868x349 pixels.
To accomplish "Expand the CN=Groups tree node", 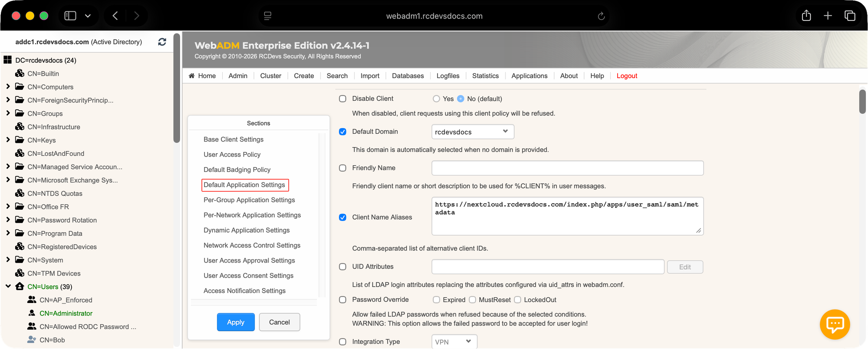I will pos(8,113).
